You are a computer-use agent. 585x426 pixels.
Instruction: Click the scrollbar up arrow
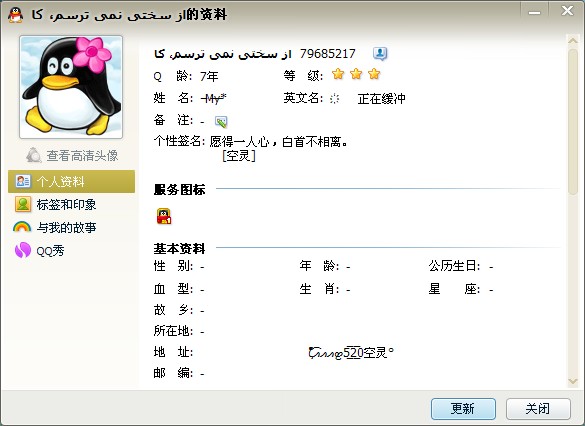point(573,40)
